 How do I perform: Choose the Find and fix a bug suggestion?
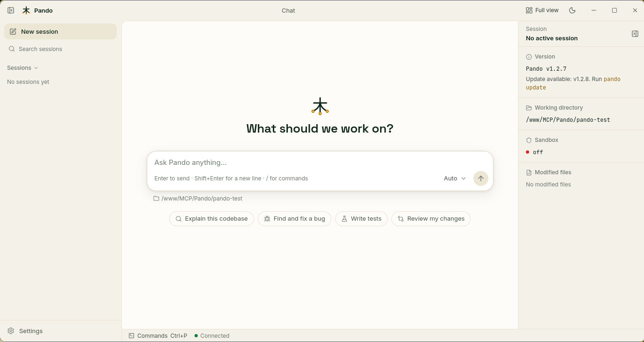tap(294, 219)
